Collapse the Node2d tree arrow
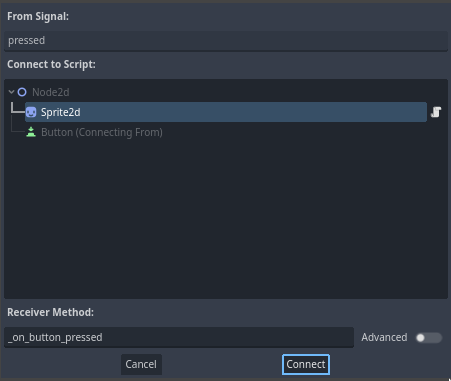Viewport: 451px width, 381px height. click(11, 92)
